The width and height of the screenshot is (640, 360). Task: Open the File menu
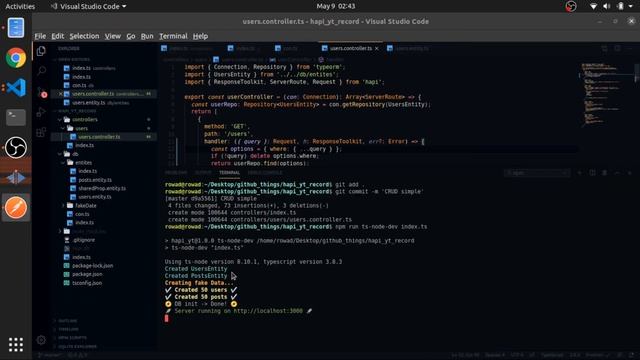(40, 36)
